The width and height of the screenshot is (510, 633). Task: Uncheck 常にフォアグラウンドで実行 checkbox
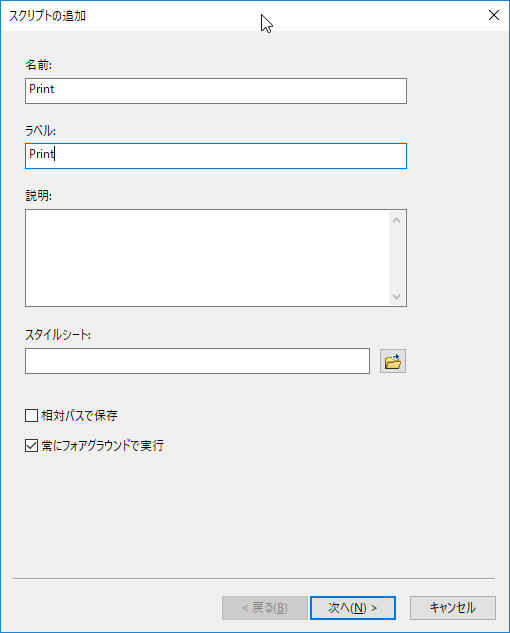click(x=31, y=446)
